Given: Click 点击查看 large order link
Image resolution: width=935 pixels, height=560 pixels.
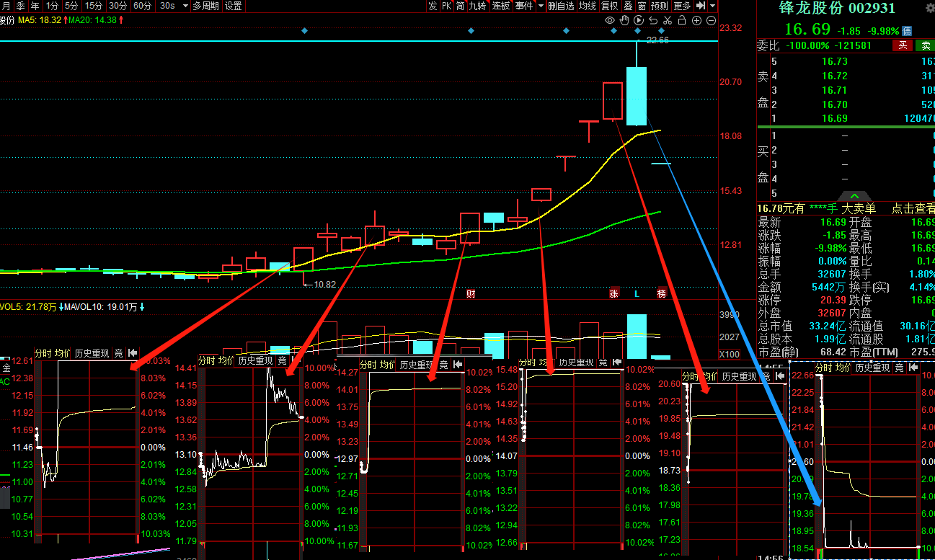Looking at the screenshot, I should pyautogui.click(x=913, y=208).
